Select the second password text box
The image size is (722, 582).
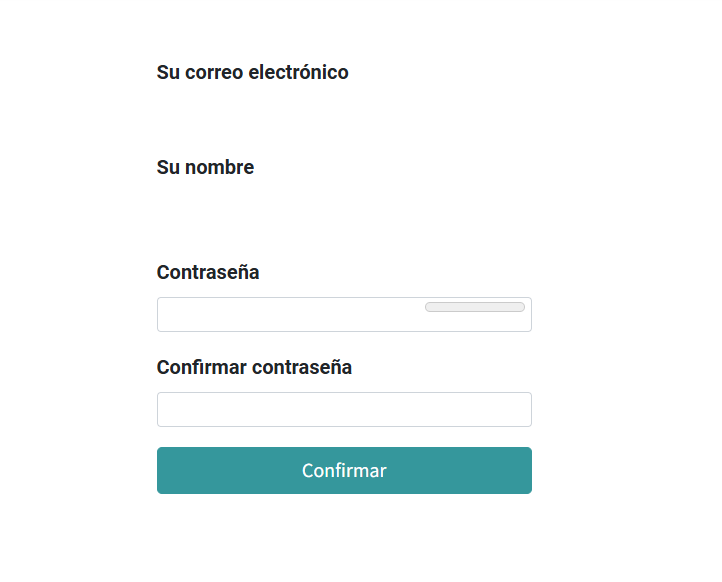(x=344, y=409)
